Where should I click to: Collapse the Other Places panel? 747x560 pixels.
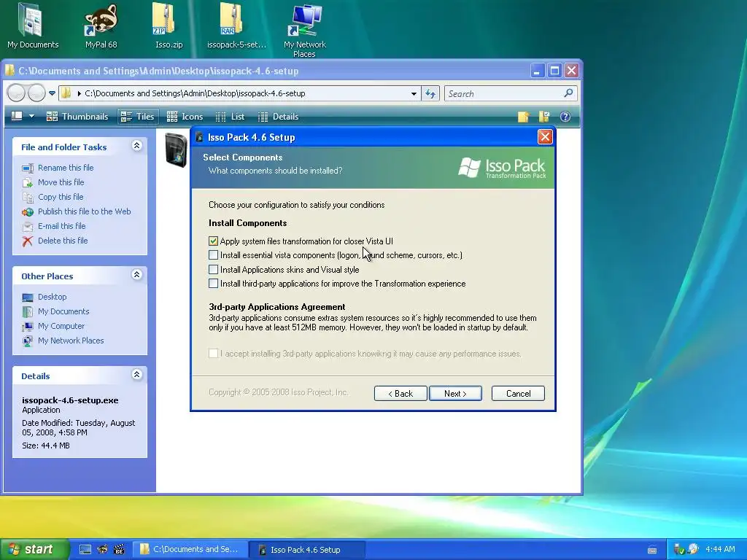(x=136, y=275)
